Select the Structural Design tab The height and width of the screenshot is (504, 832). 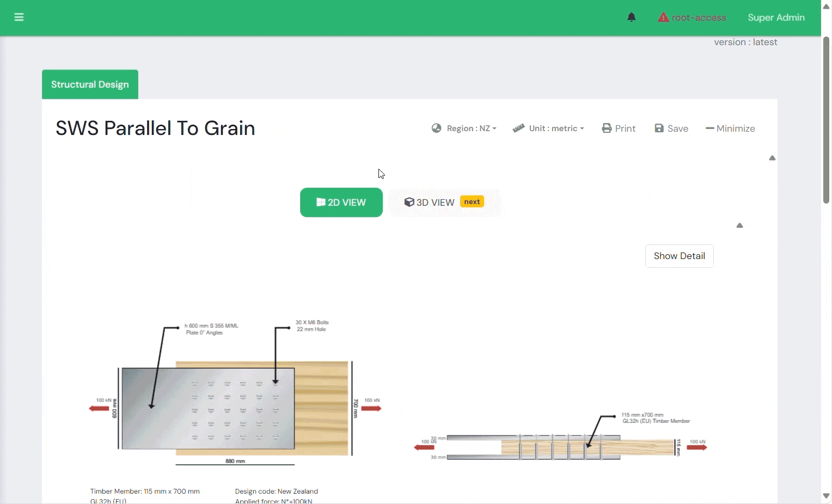90,84
